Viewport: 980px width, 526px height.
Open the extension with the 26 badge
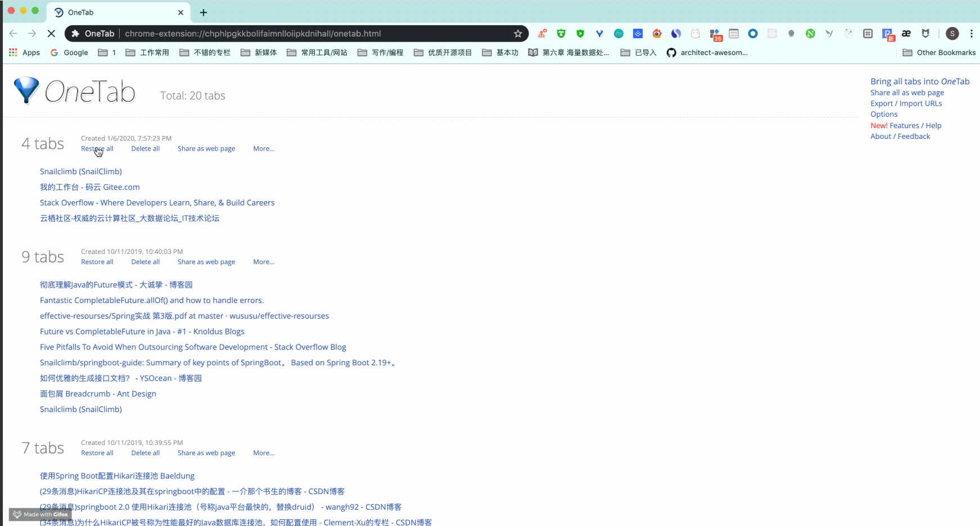pos(715,35)
